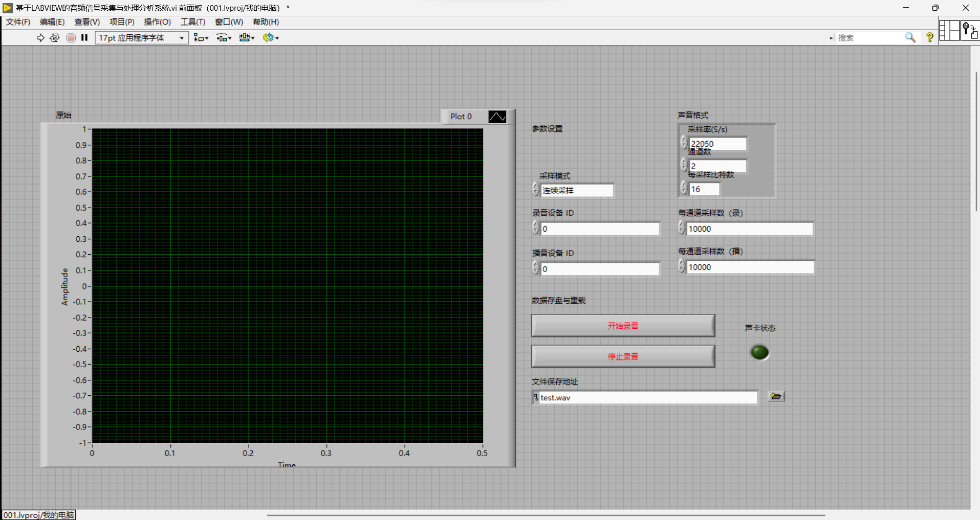Click the 数据存盘与重载 label
Viewport: 980px width, 520px height.
pos(558,301)
